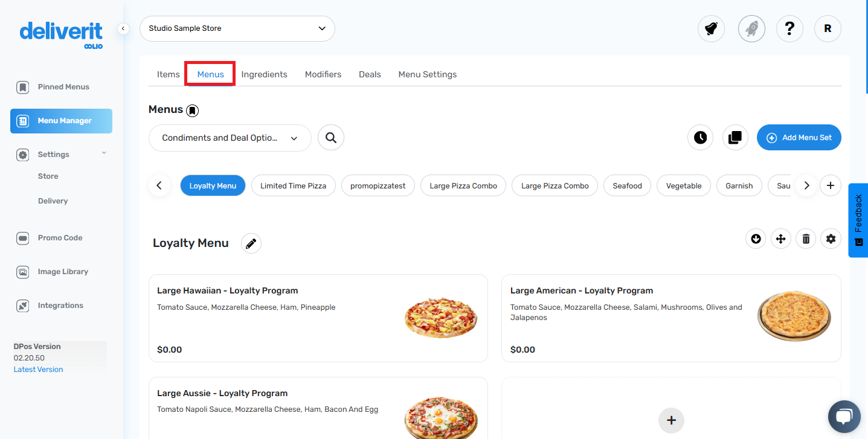This screenshot has width=868, height=439.
Task: Collapse the sidebar with the arrow button
Action: [x=123, y=28]
